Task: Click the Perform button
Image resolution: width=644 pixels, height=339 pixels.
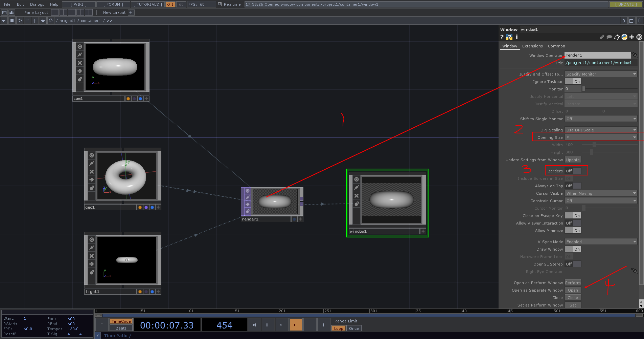Action: (x=573, y=282)
